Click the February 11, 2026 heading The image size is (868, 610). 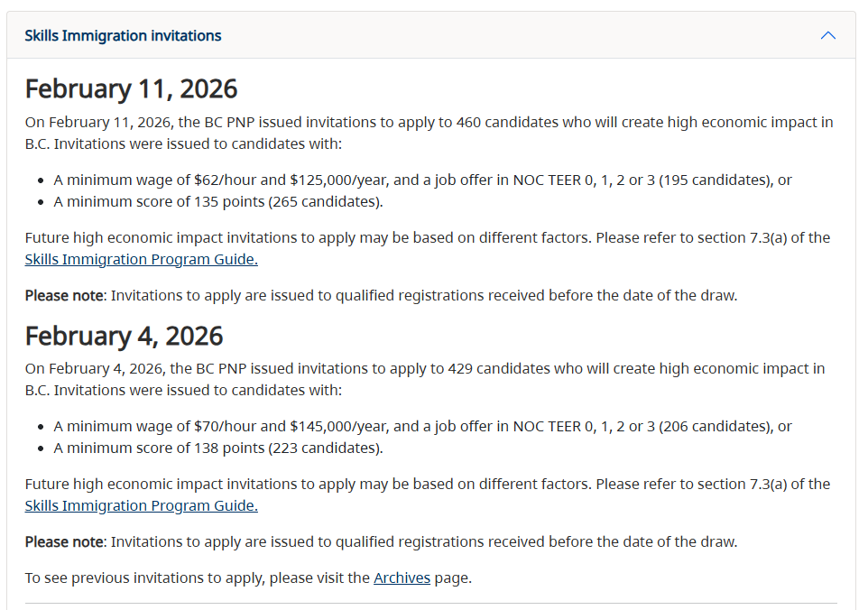[131, 88]
